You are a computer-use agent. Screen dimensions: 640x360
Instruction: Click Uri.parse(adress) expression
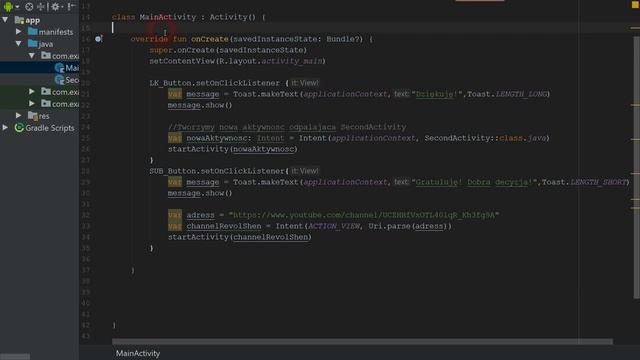pyautogui.click(x=408, y=226)
